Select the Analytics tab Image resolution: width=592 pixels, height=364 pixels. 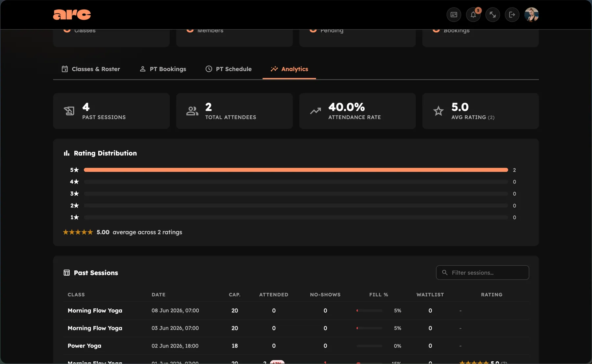click(x=289, y=69)
